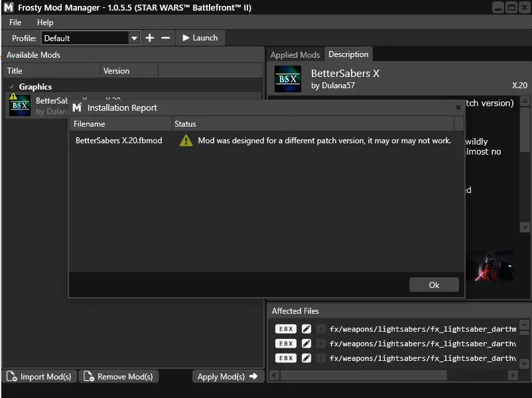
Task: Click the Title column header
Action: click(x=52, y=70)
